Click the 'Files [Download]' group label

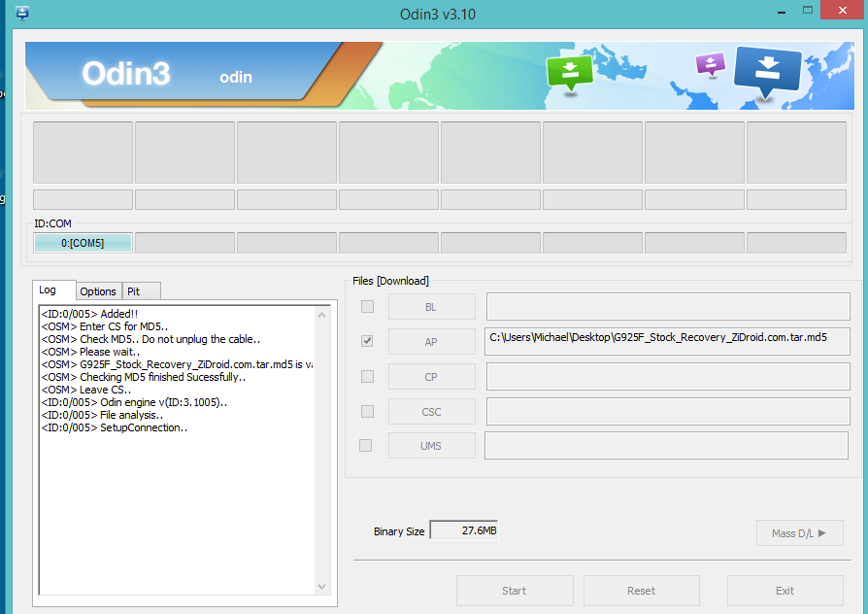pyautogui.click(x=391, y=281)
